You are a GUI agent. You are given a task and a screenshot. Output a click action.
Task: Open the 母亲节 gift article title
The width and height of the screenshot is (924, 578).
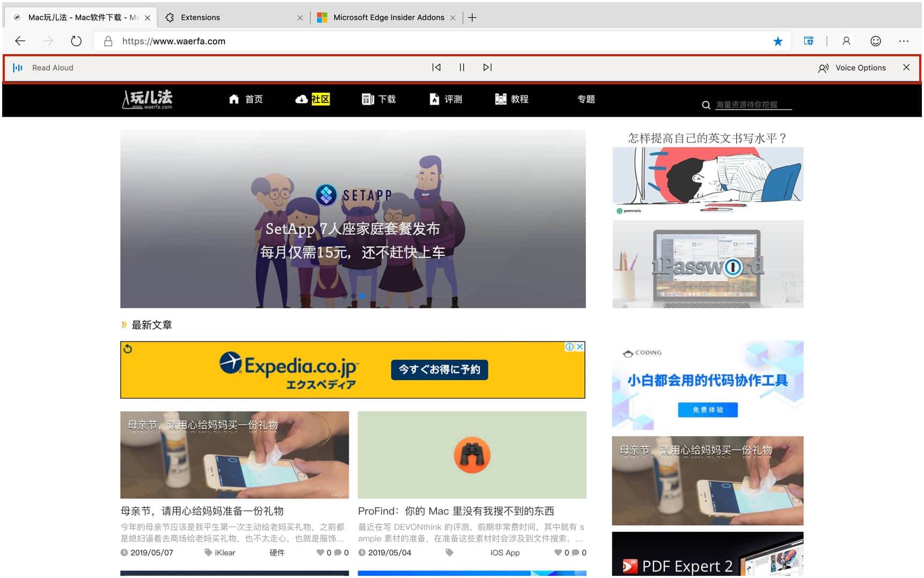[x=202, y=512]
